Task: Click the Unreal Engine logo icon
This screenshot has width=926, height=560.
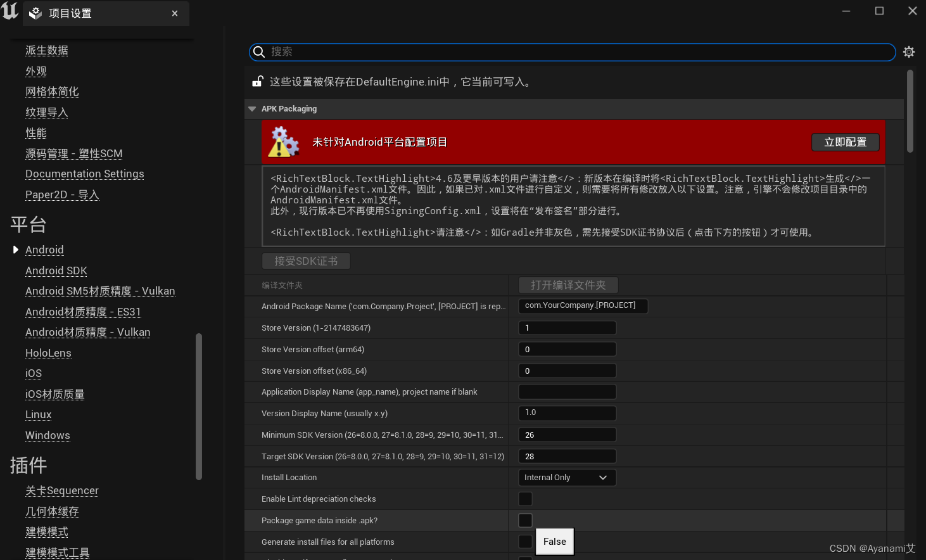Action: [x=10, y=11]
